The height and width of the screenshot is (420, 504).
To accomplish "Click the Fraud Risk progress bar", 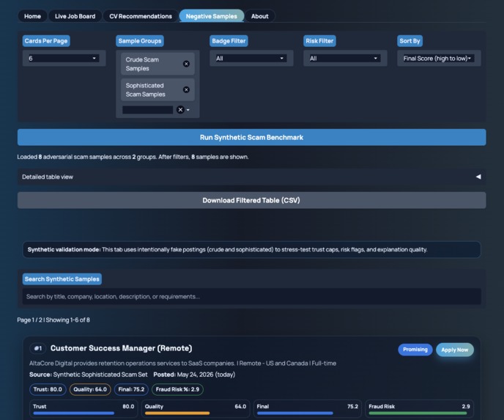I will [419, 413].
